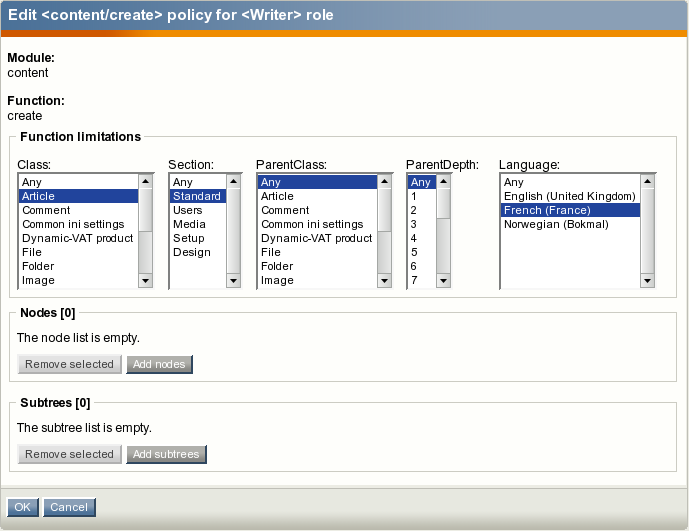Image resolution: width=689 pixels, height=531 pixels.
Task: Select File in the Class list
Action: click(79, 252)
